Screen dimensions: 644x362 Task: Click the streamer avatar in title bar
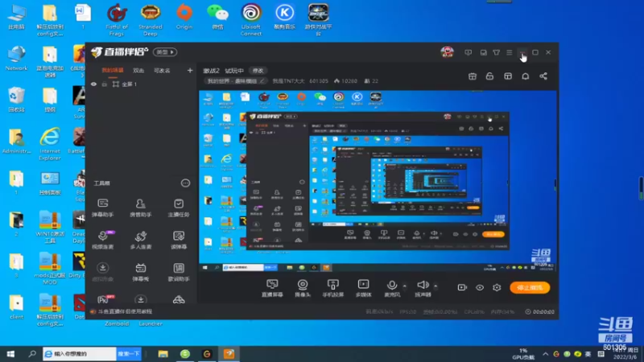448,52
